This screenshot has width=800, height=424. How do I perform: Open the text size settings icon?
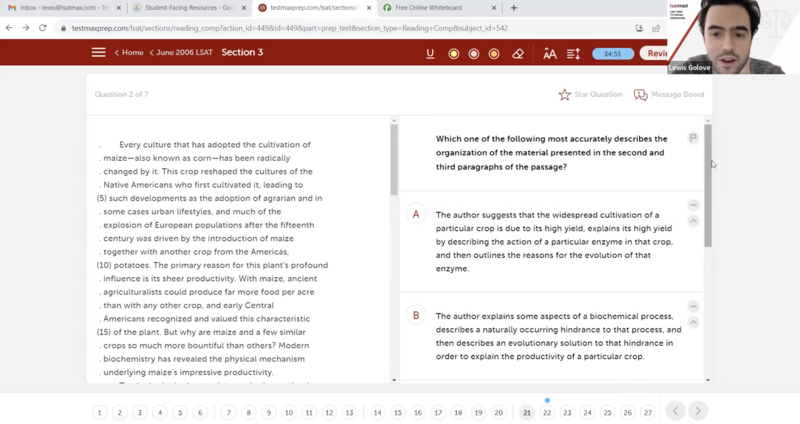pyautogui.click(x=549, y=53)
